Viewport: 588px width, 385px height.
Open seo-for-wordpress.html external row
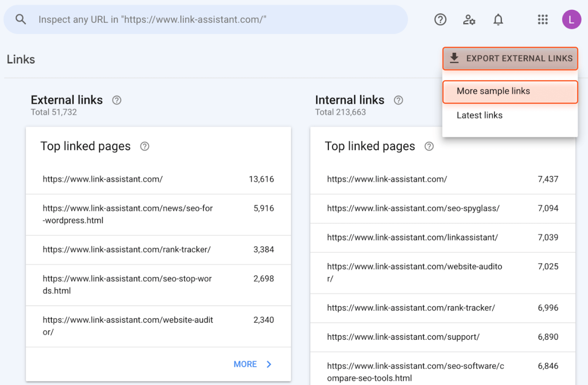point(158,215)
